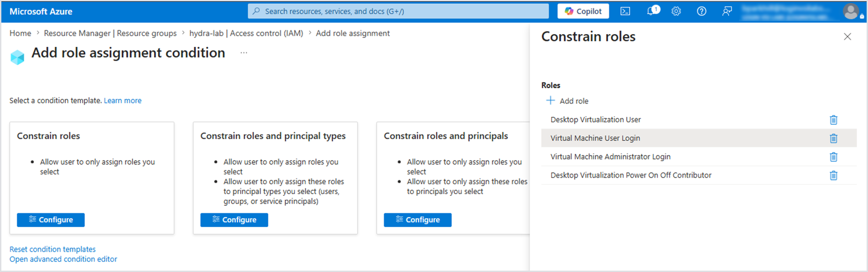The height and width of the screenshot is (272, 868).
Task: Launch Cloud Shell from the top bar
Action: click(625, 11)
